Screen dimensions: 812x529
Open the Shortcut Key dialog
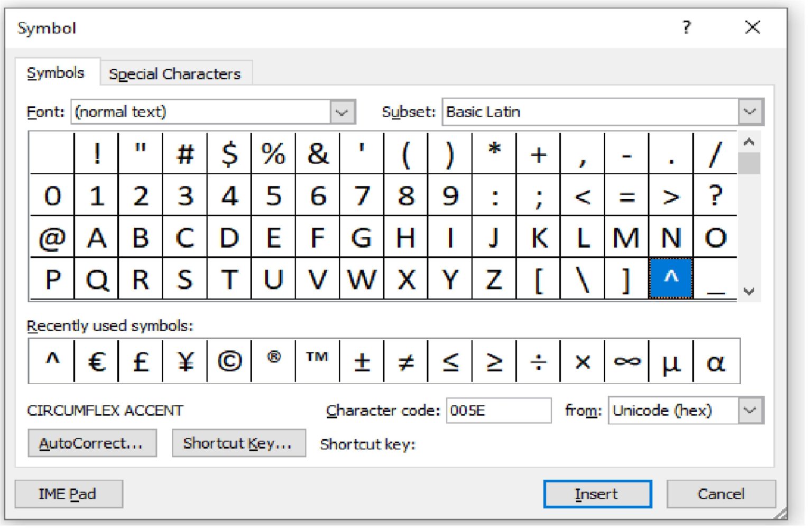238,443
